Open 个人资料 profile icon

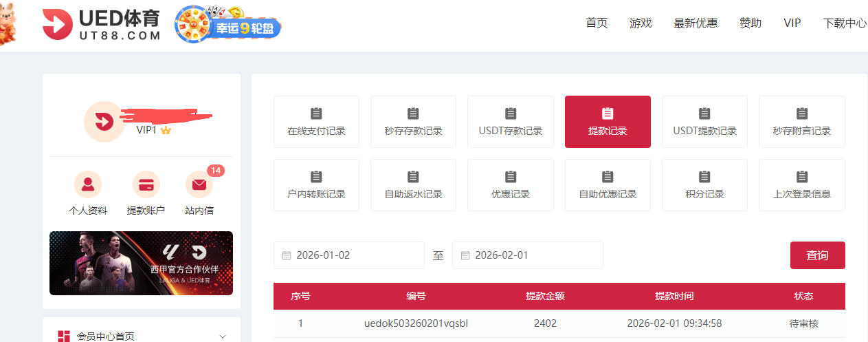tap(87, 184)
